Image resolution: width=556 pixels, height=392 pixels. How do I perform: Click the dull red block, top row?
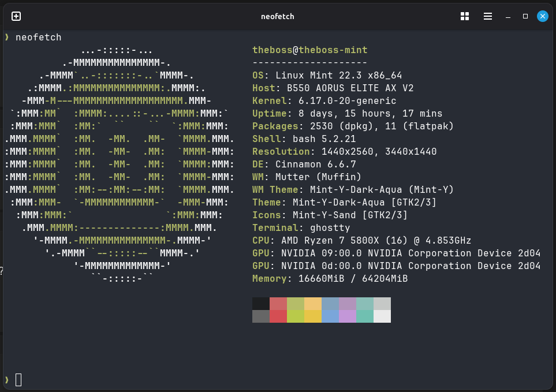[278, 304]
